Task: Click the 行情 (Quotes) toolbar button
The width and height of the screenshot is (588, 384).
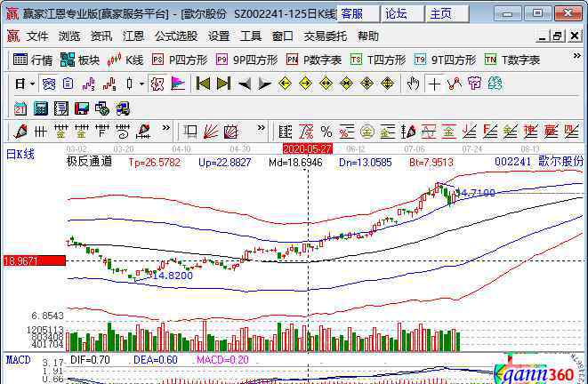Action: [x=33, y=60]
